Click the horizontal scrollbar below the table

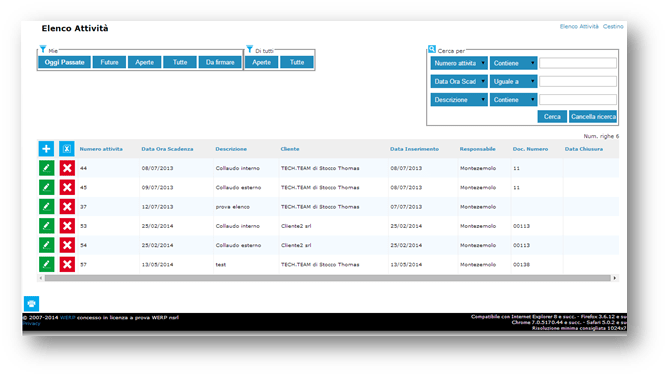328,278
